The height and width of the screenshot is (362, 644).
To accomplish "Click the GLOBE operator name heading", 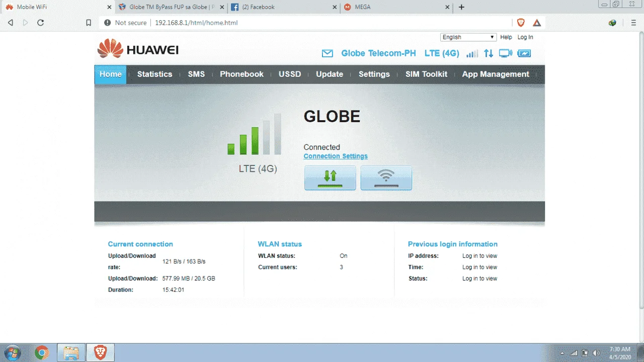I will (332, 117).
